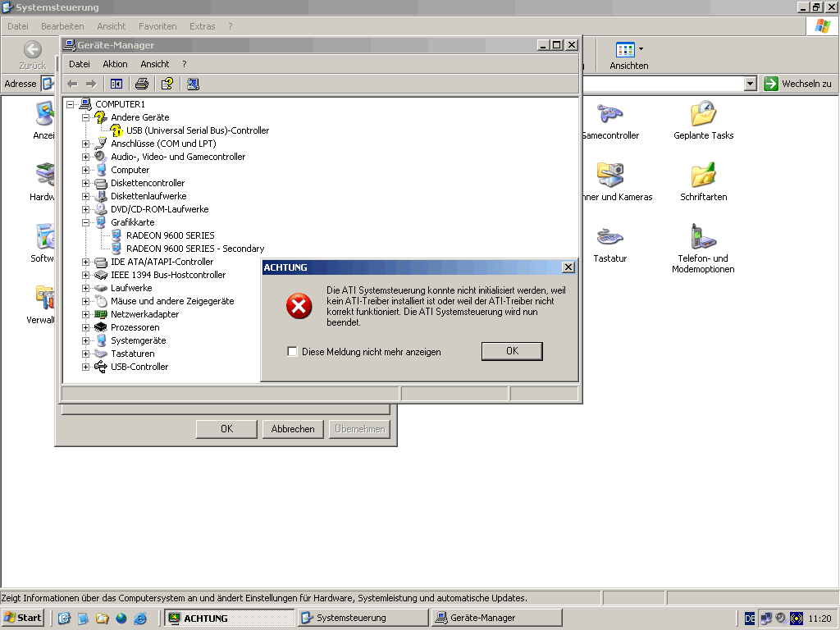The width and height of the screenshot is (840, 630).
Task: Open the Ansichten dropdown arrow
Action: [x=641, y=48]
